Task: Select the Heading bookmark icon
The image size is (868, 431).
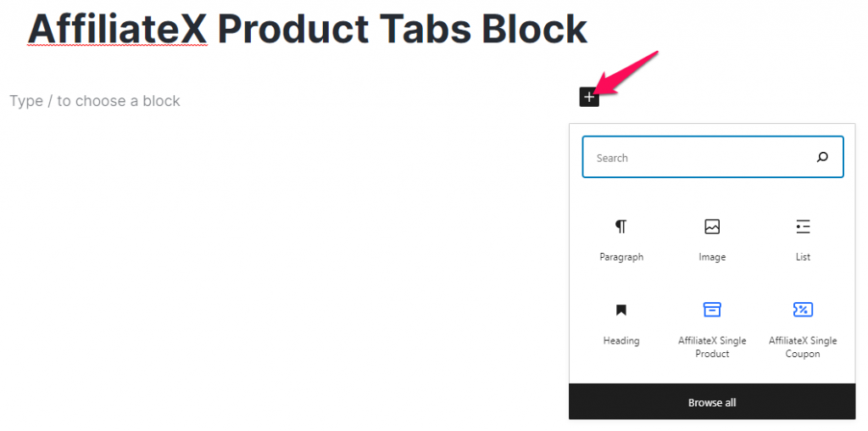Action: point(621,310)
